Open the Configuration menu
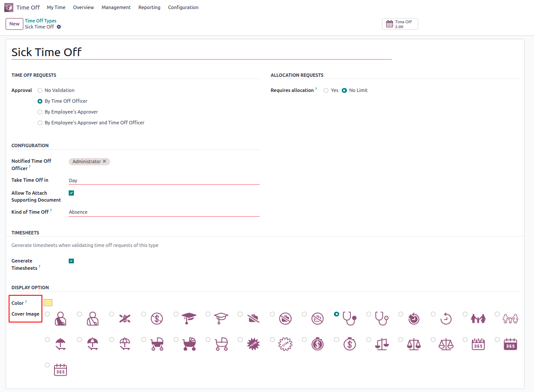This screenshot has width=534, height=392. coord(183,7)
